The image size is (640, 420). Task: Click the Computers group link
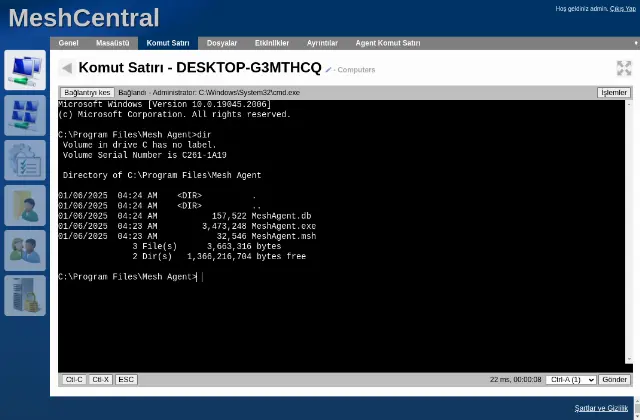click(356, 70)
